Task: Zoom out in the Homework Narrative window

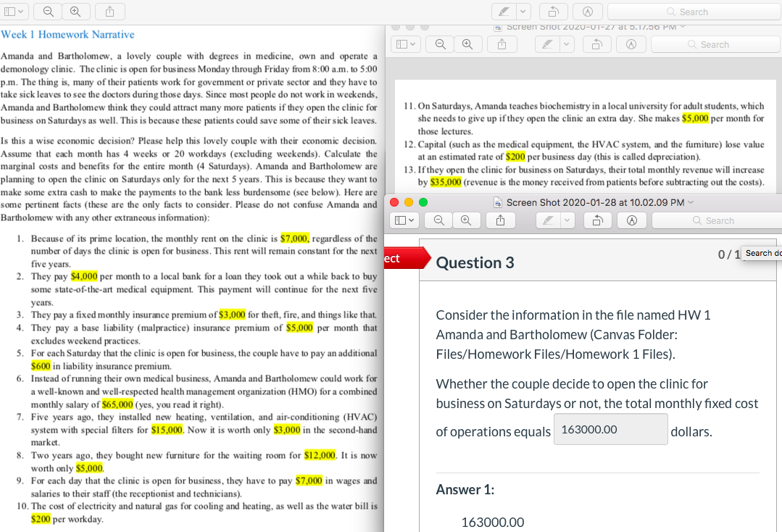Action: [x=49, y=12]
